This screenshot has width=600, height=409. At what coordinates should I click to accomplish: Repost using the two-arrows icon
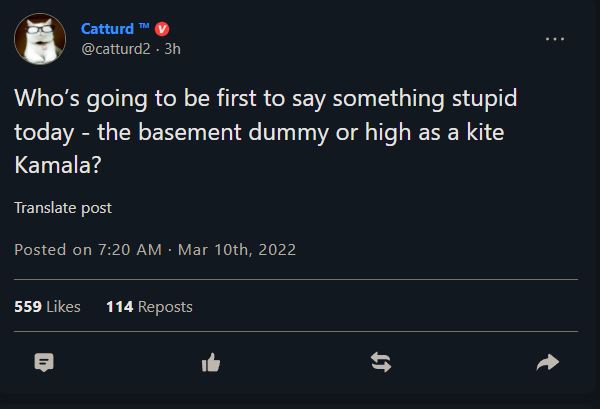381,362
